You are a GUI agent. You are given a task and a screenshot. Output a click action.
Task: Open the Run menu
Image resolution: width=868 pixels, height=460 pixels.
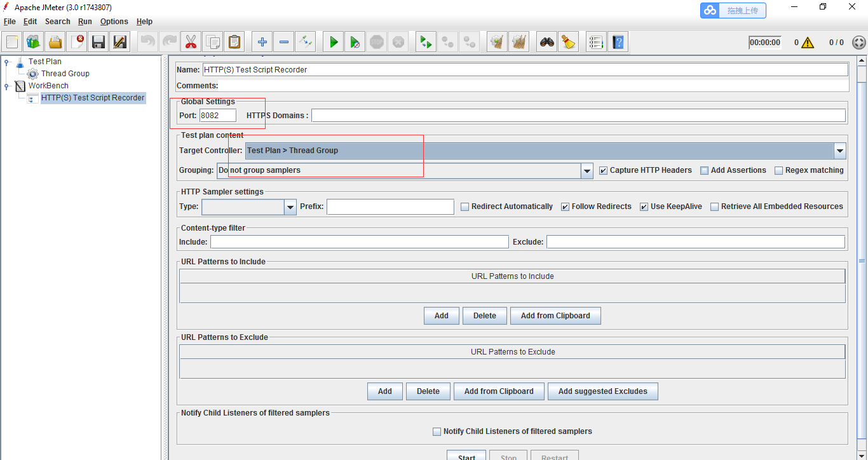[x=85, y=22]
